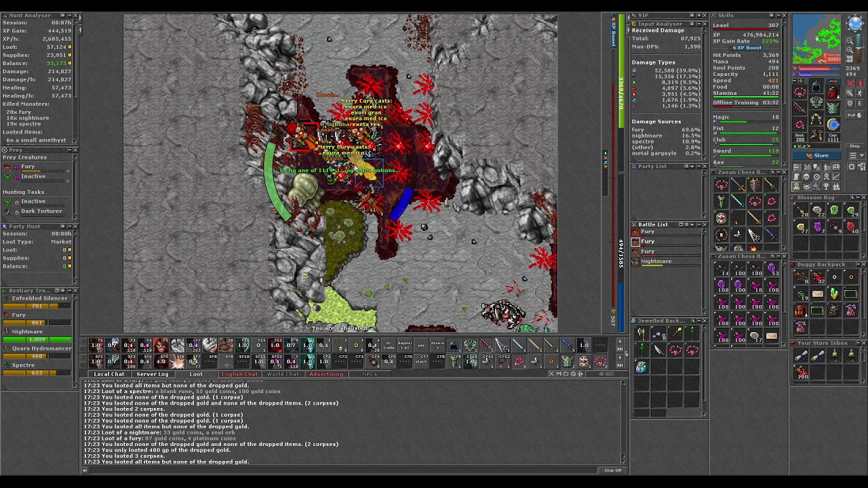This screenshot has width=868, height=488.
Task: Toggle the Chat Off button
Action: click(x=612, y=470)
